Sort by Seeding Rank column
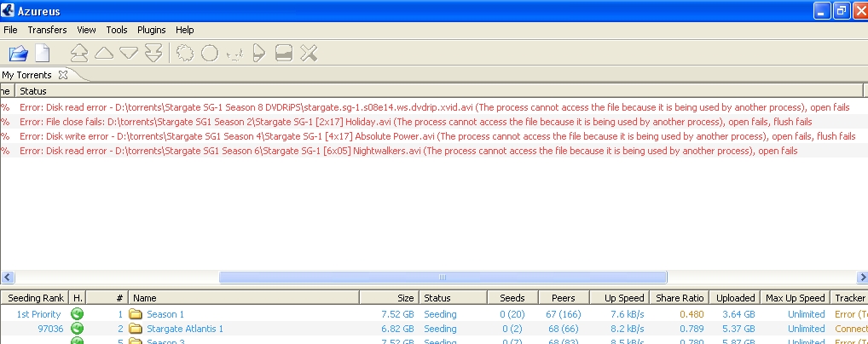Viewport: 868px width, 344px height. coord(34,297)
